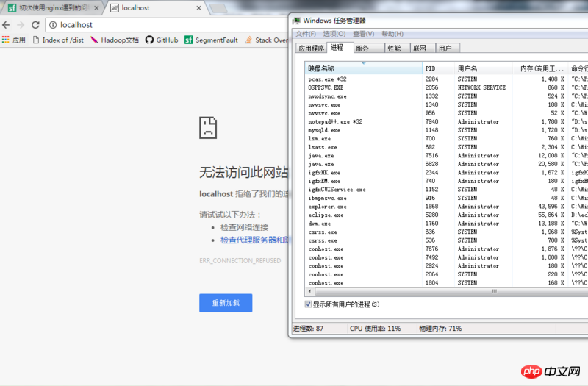Open the 文件(F) menu in Task Manager
588x386 pixels.
[x=306, y=34]
